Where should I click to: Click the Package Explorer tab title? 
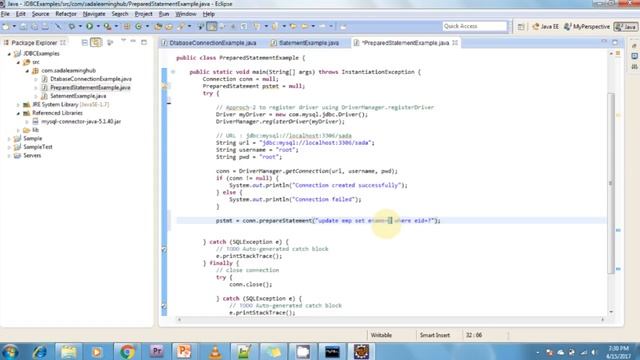(34, 43)
